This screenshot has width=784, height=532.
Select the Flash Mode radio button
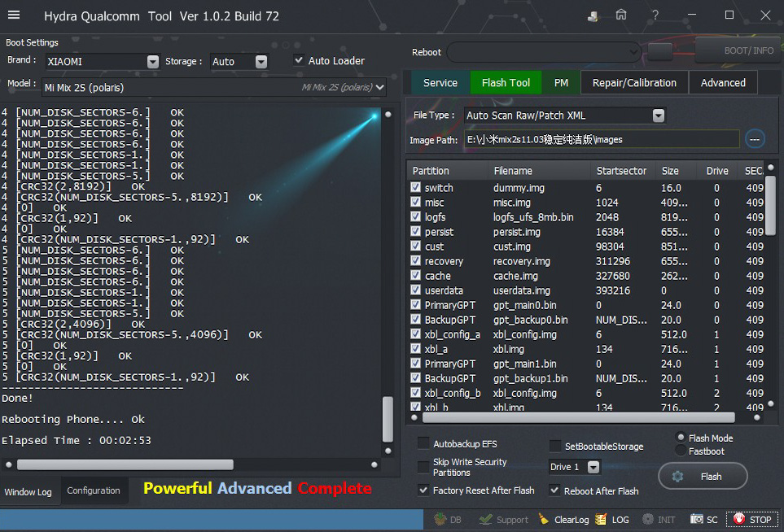pos(681,438)
